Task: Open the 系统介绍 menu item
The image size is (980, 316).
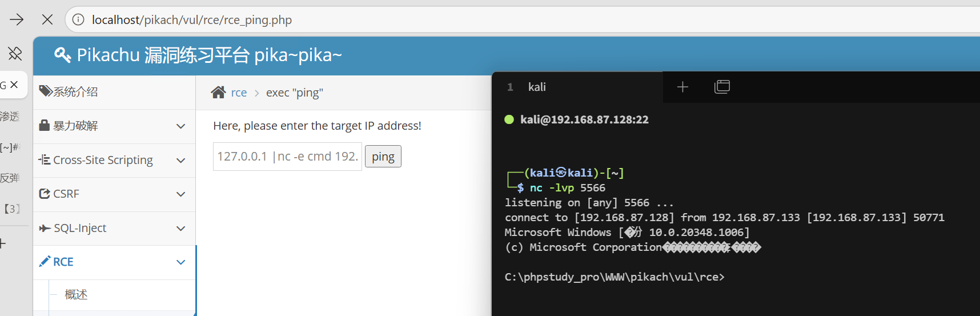Action: [x=114, y=92]
